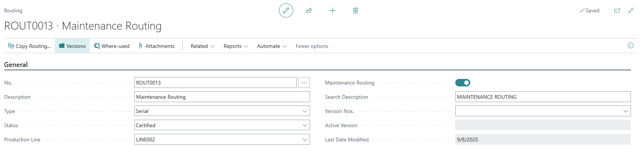This screenshot has height=153, width=644.
Task: Click the Description input field
Action: (222, 97)
